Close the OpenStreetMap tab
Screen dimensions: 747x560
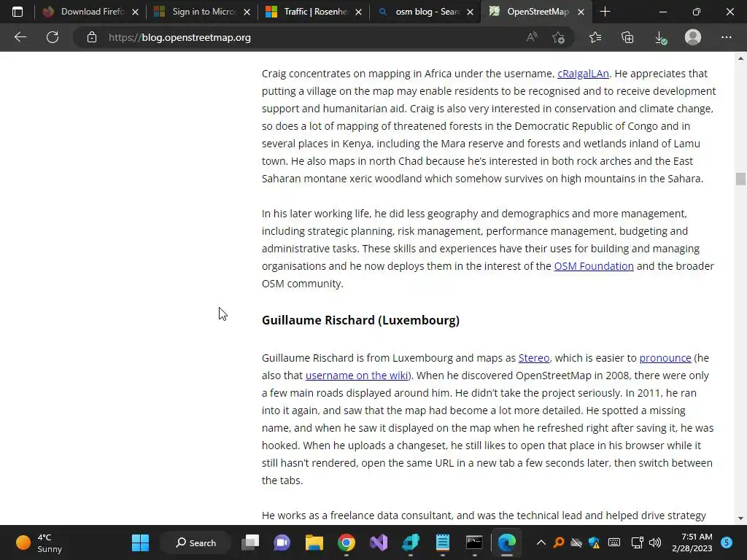581,12
